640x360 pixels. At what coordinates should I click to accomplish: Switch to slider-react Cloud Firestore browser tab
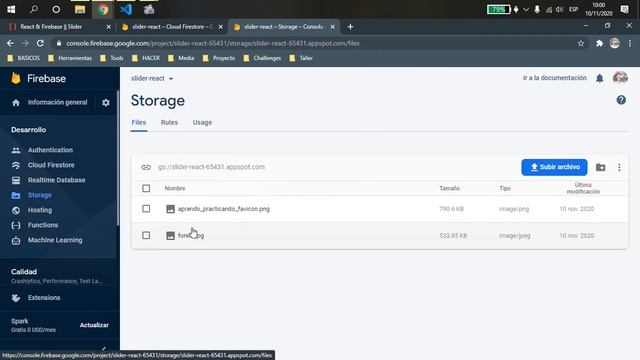click(171, 27)
